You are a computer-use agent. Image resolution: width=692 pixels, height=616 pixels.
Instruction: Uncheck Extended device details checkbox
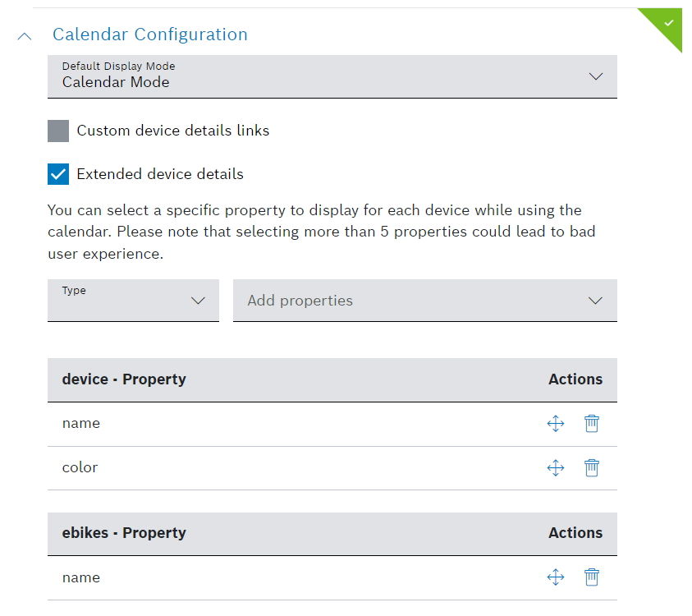pos(58,174)
